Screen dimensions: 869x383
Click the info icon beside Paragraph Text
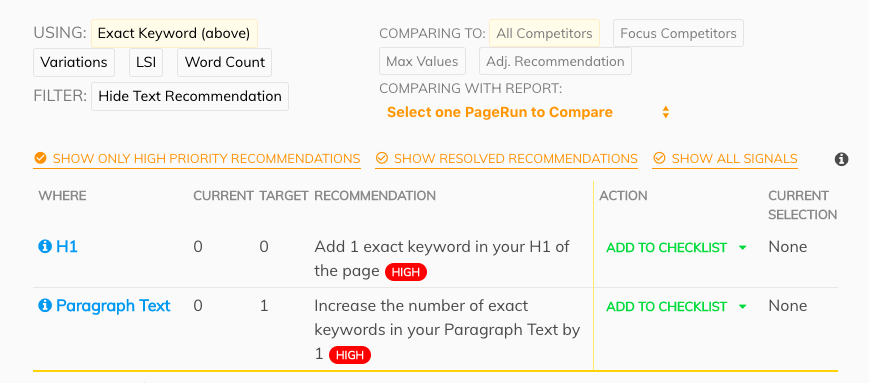pyautogui.click(x=45, y=306)
